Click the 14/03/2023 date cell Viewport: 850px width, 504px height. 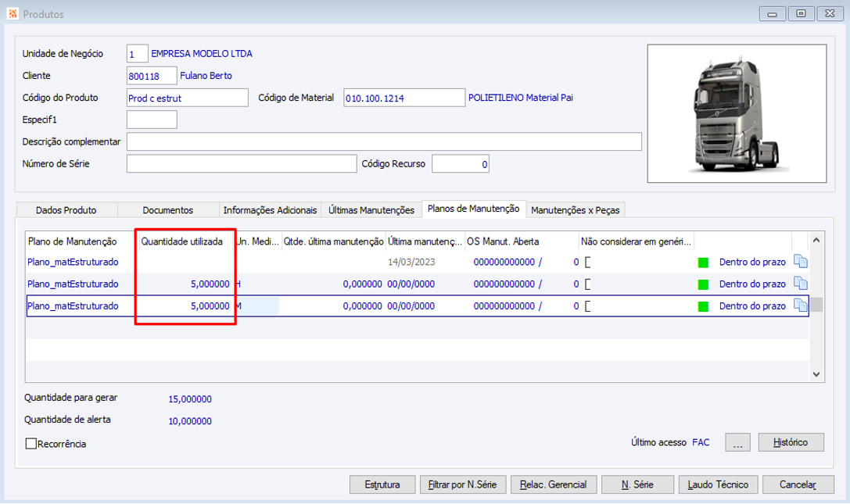click(x=411, y=262)
